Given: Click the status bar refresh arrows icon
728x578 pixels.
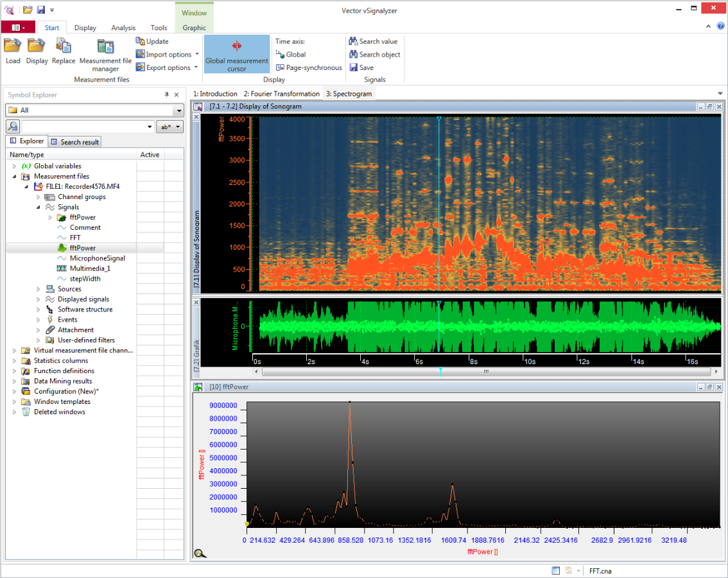Looking at the screenshot, I should point(569,570).
